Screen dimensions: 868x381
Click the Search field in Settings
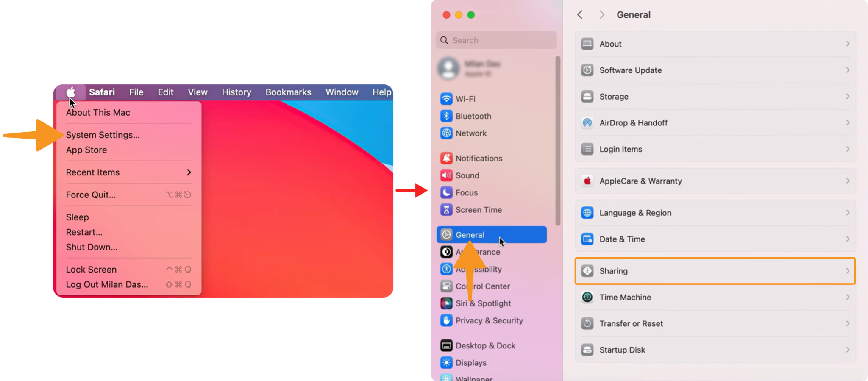(496, 40)
